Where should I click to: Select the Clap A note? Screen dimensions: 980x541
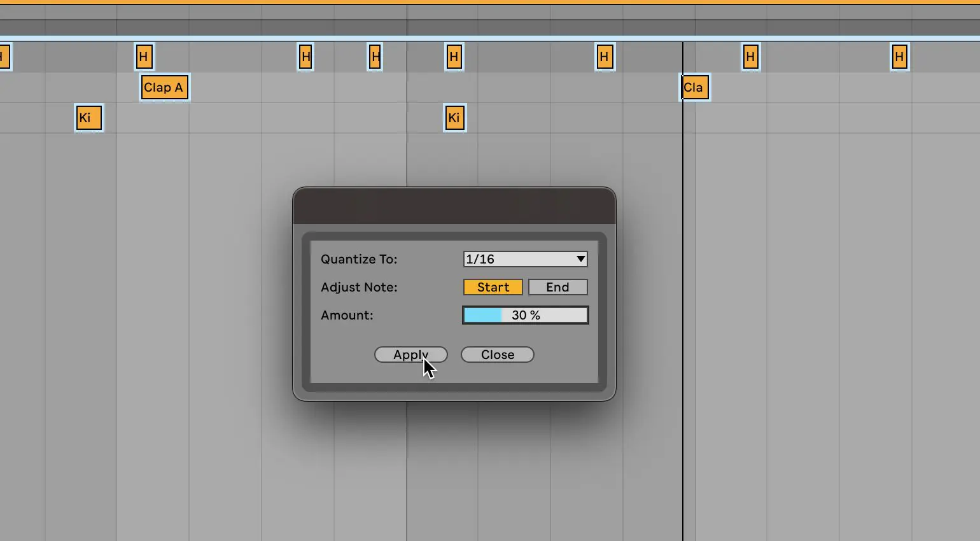tap(164, 88)
